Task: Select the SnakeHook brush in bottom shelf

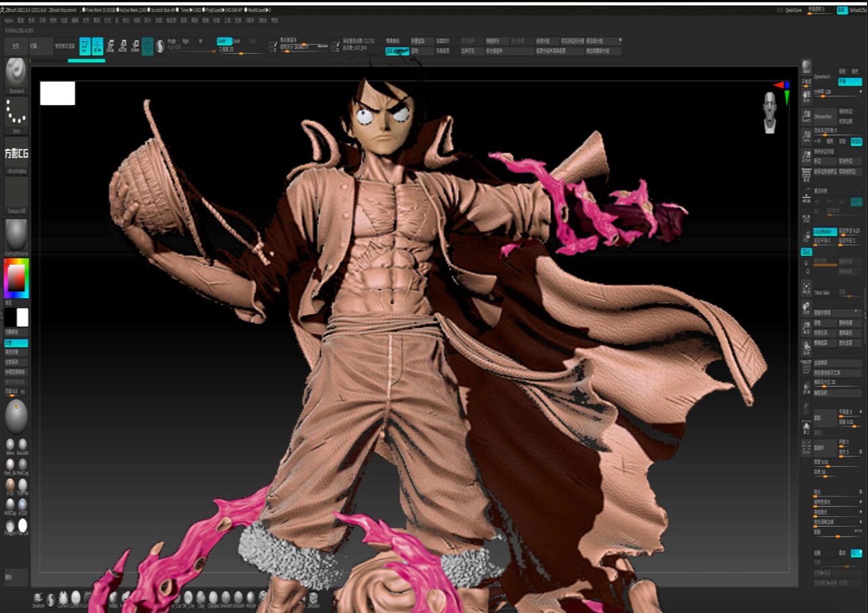Action: coord(39,599)
